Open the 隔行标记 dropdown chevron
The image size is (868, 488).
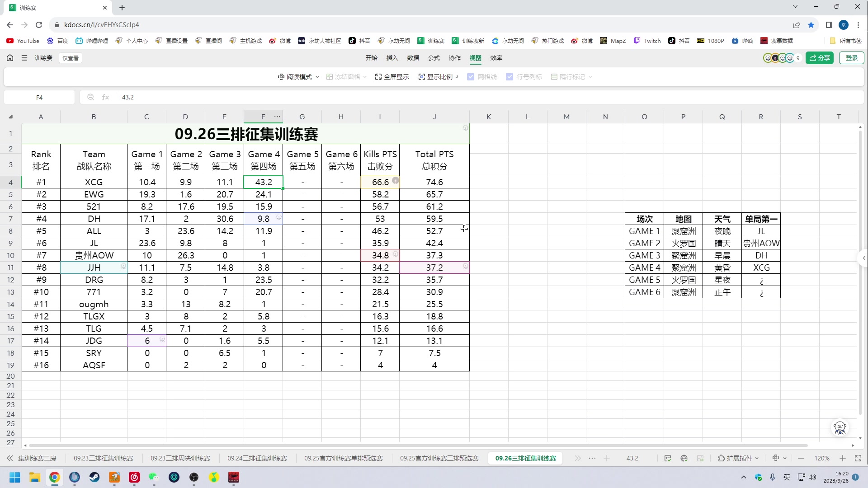tap(591, 77)
